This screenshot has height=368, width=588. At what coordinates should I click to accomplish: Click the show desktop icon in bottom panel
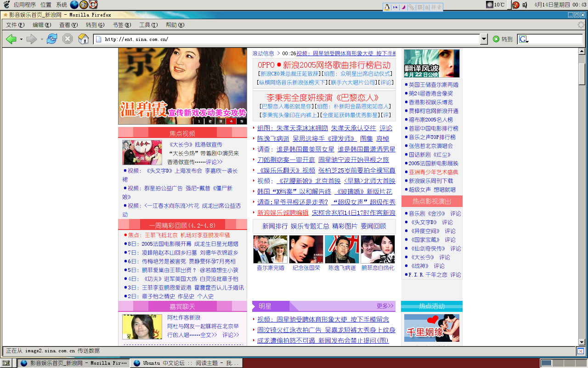coord(6,363)
